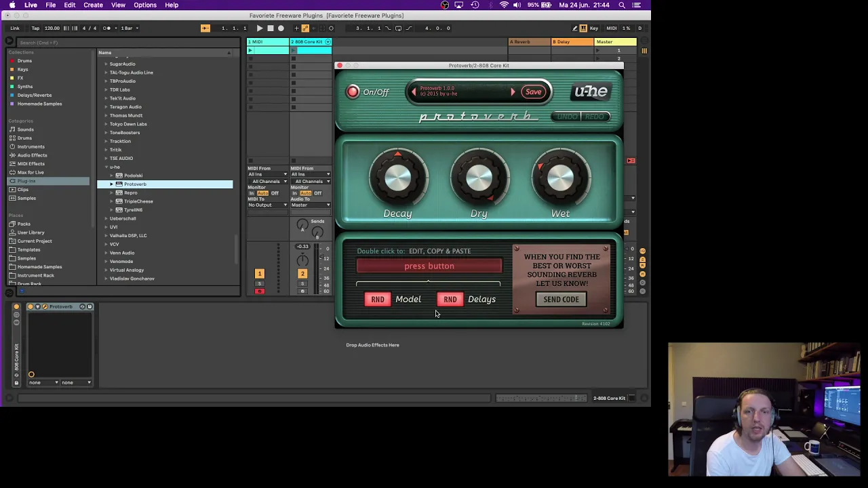
Task: Open the Audio To Master dropdown
Action: (x=311, y=205)
